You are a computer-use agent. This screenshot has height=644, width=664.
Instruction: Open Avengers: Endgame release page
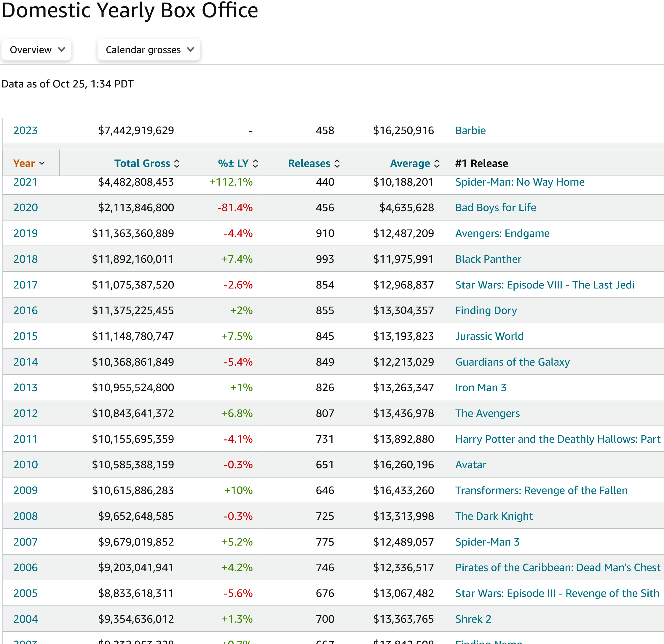click(502, 233)
